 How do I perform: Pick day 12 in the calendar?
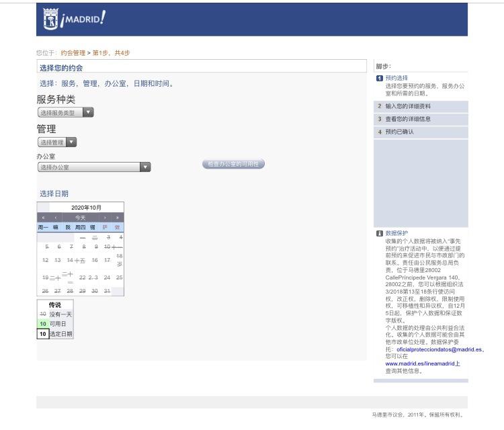click(45, 260)
